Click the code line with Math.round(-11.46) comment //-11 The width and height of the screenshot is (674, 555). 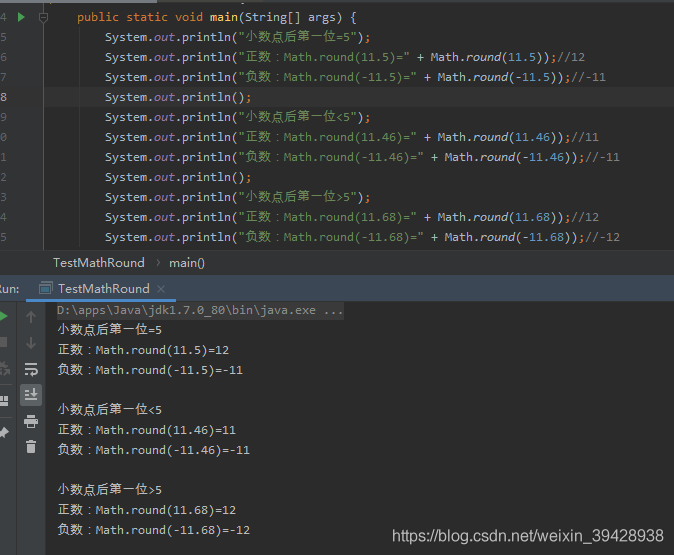pos(362,157)
